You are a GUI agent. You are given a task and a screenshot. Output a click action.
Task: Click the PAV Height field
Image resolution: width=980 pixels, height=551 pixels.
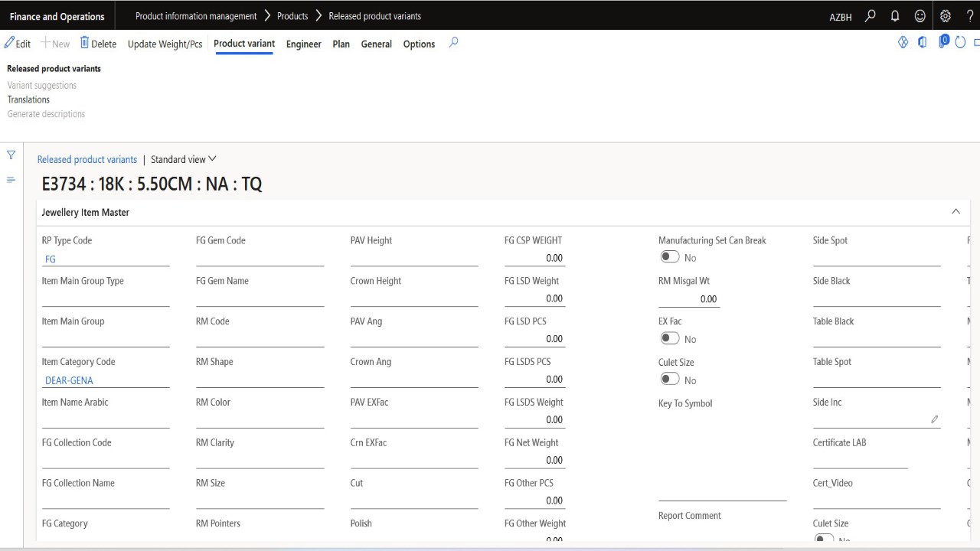coord(414,259)
